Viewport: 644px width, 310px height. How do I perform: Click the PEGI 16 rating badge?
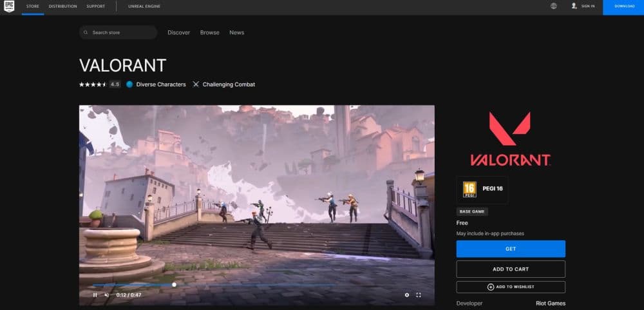(x=470, y=189)
